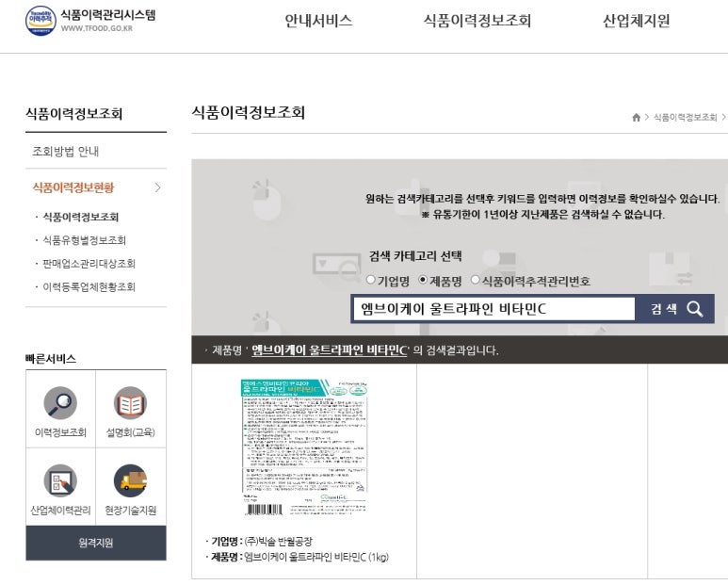The height and width of the screenshot is (585, 728).
Task: Open the 안내서비스 top menu
Action: (318, 21)
